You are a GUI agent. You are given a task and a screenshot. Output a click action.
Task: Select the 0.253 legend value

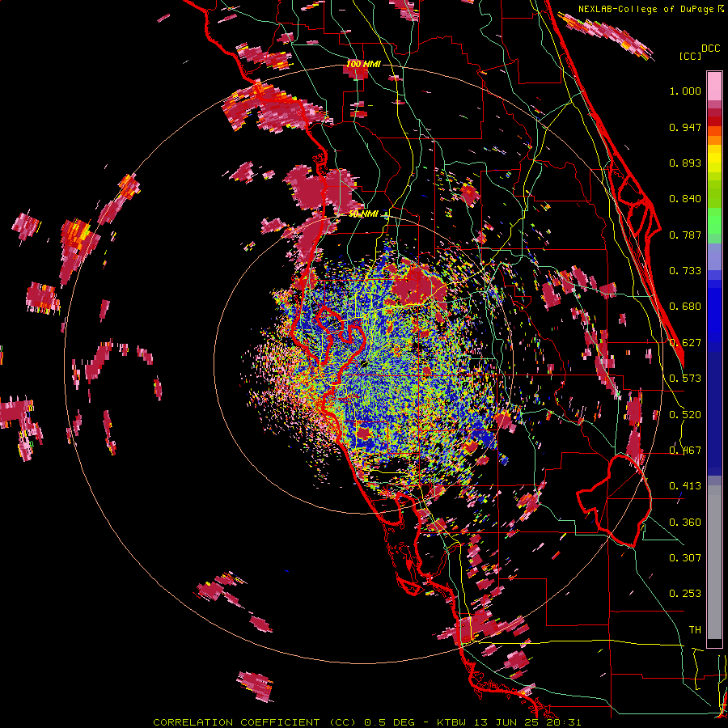[x=685, y=594]
